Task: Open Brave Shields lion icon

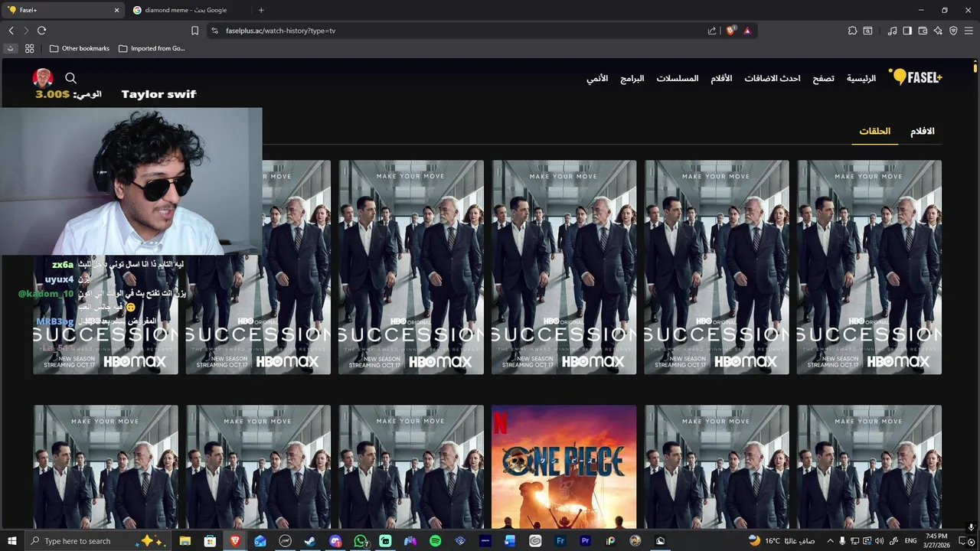Action: pyautogui.click(x=730, y=31)
